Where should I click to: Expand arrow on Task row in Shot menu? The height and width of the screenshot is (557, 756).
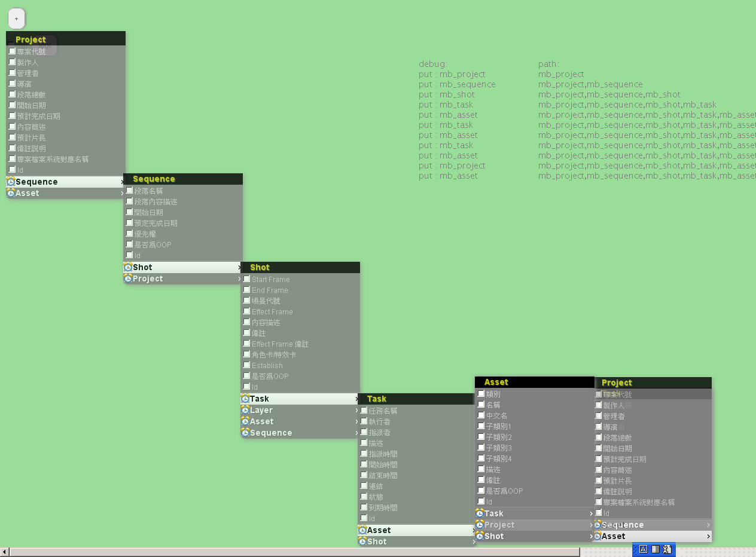[357, 399]
